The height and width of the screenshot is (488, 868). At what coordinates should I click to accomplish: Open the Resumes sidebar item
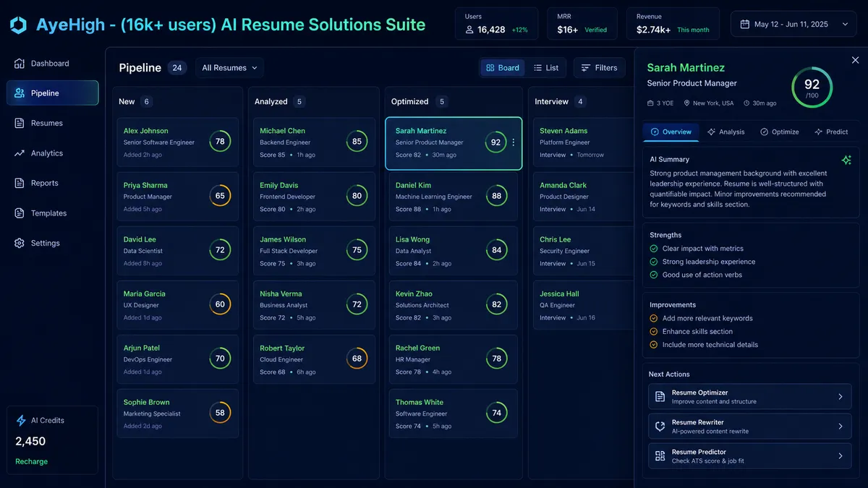(x=52, y=124)
